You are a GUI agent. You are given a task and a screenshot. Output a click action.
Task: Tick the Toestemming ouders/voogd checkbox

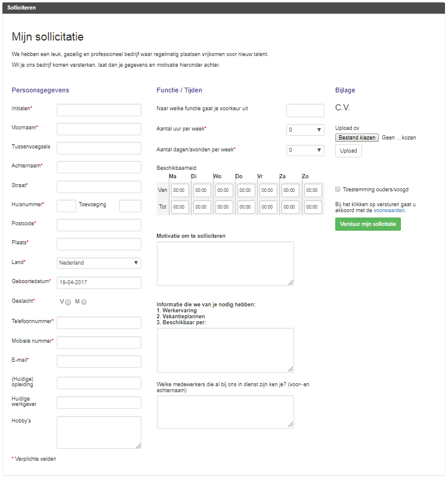pos(338,189)
